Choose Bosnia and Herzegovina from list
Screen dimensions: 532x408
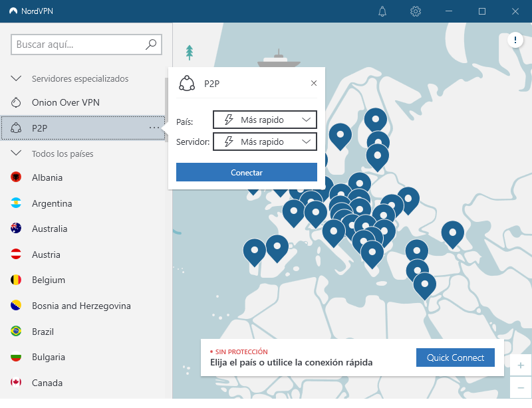click(82, 305)
